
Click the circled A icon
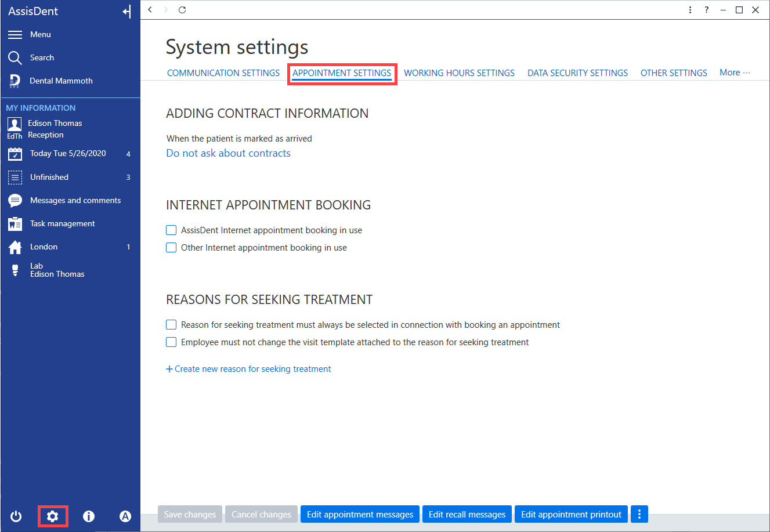125,516
